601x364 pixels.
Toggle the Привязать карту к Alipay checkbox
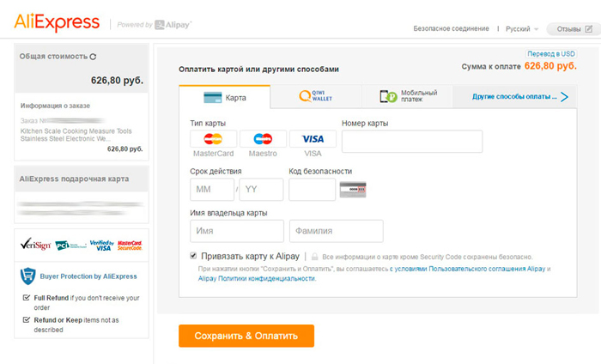point(193,256)
